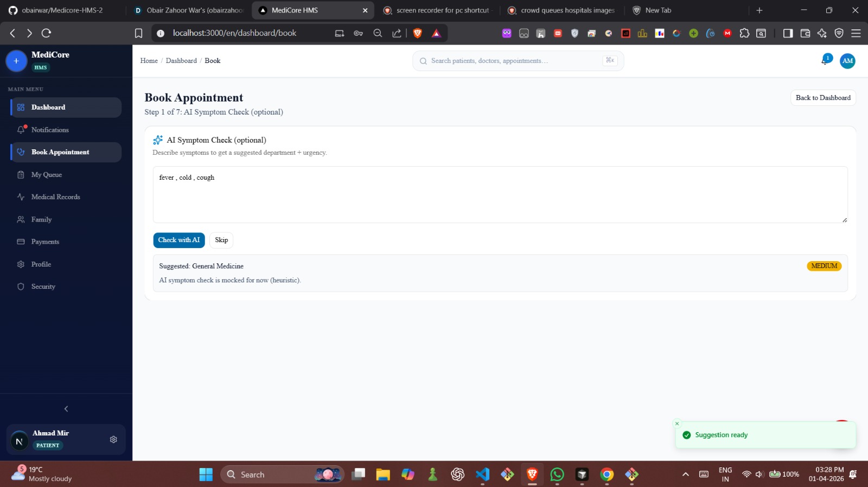Show hidden system tray icons
Image resolution: width=868 pixels, height=487 pixels.
click(x=686, y=475)
